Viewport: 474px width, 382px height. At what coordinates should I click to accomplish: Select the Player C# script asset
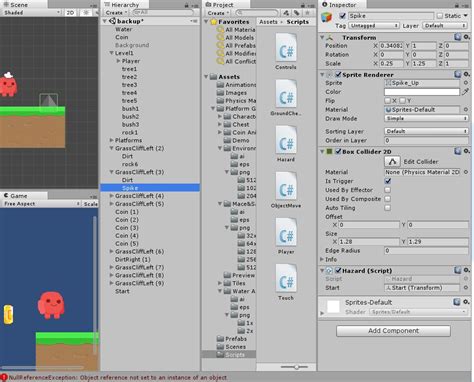point(286,235)
